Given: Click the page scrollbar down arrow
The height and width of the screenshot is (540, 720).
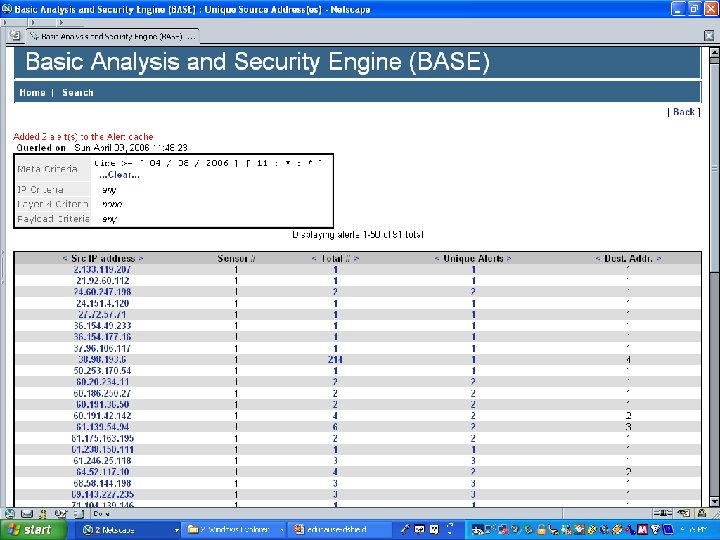Looking at the screenshot, I should (714, 501).
